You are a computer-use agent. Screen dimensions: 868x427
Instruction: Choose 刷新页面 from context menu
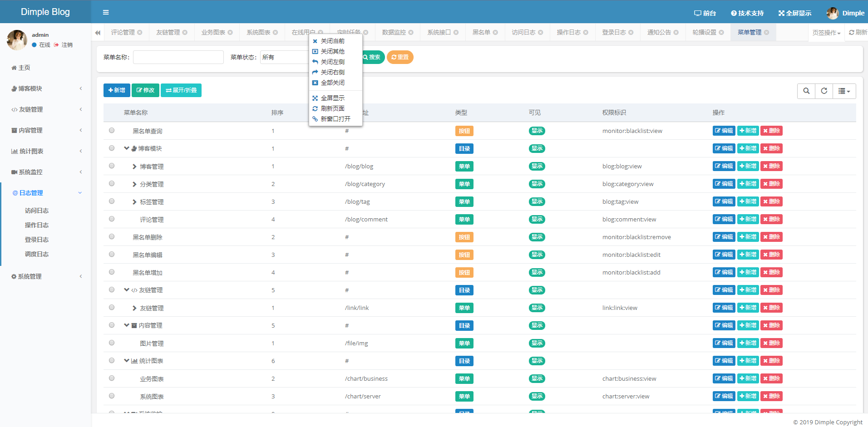click(x=335, y=108)
